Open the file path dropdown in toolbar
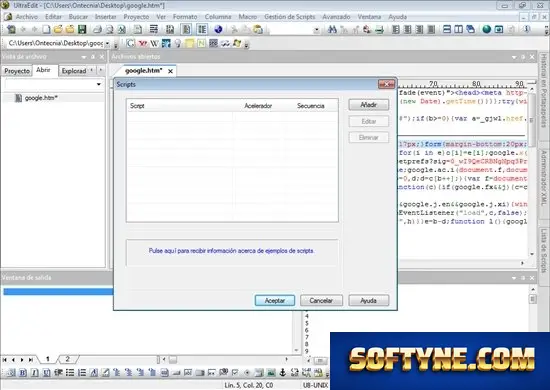 pos(107,43)
